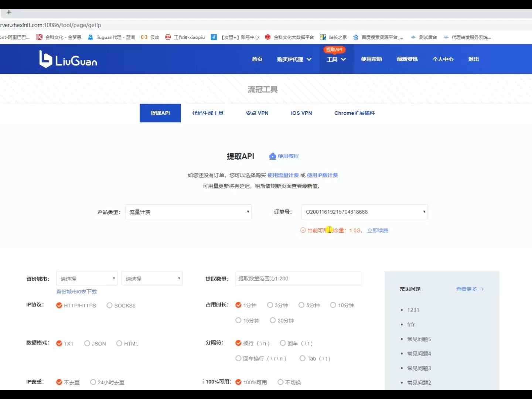
Task: Click the remaining-balance status check icon
Action: pyautogui.click(x=303, y=230)
